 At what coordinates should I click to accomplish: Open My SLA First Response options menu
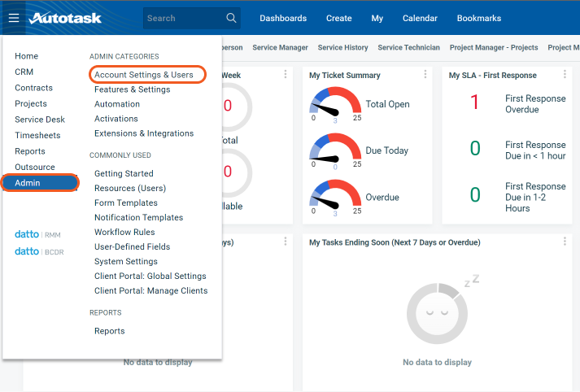(x=565, y=75)
